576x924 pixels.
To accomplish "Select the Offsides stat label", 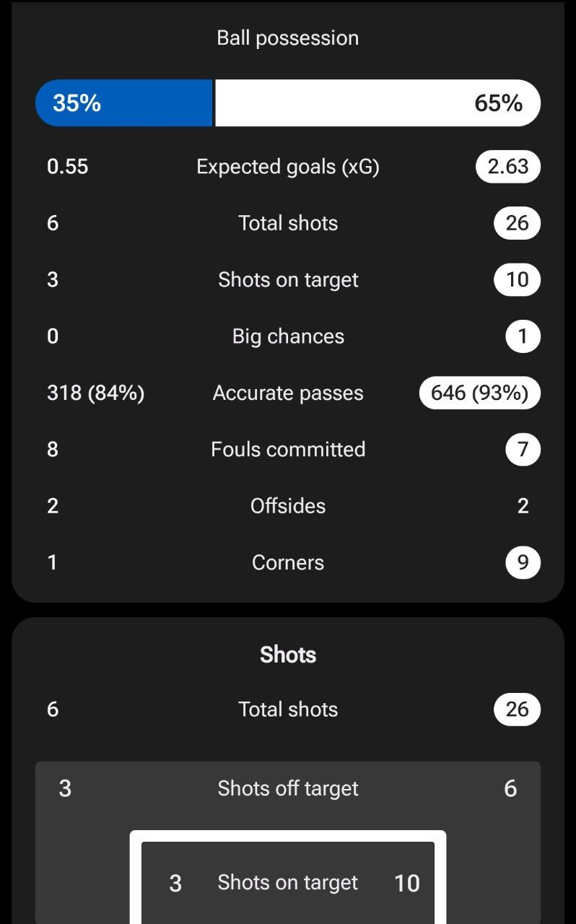I will 288,506.
